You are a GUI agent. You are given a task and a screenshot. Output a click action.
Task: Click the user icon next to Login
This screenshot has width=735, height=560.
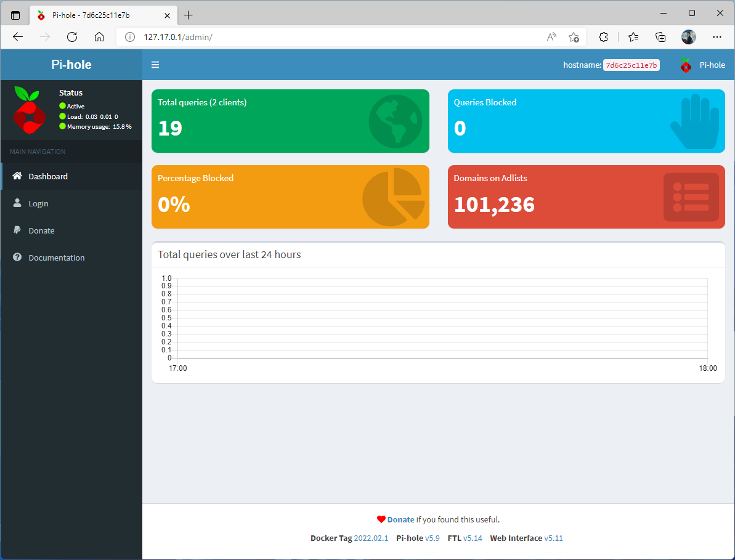point(17,203)
